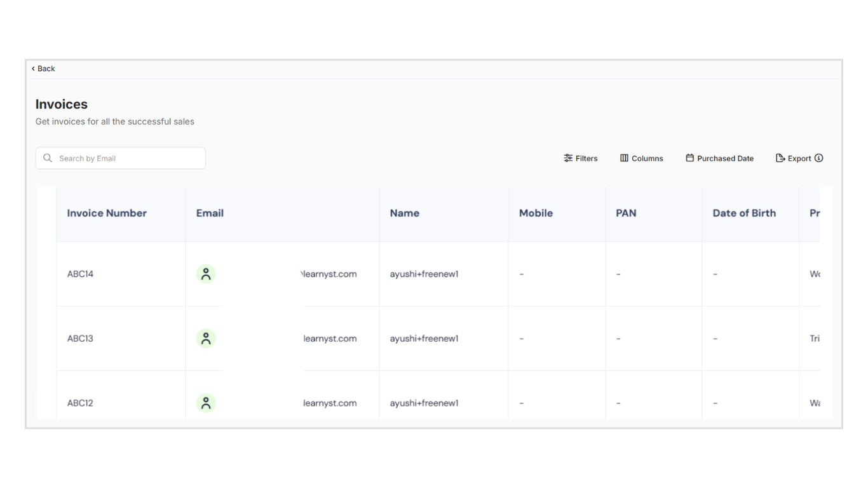Select invoice number ABC12

[x=80, y=403]
